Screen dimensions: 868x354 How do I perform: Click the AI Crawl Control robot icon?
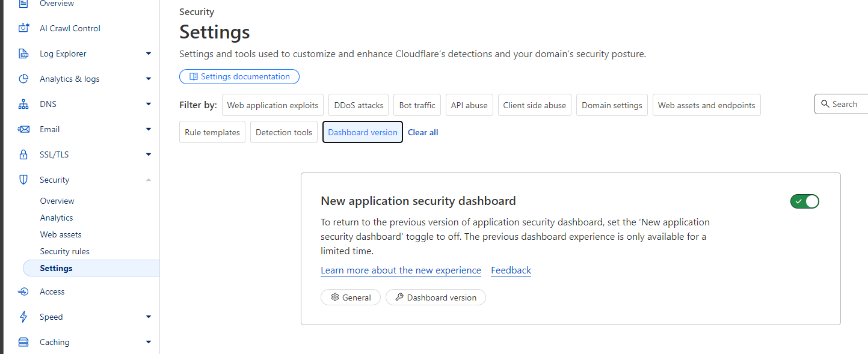(x=23, y=28)
